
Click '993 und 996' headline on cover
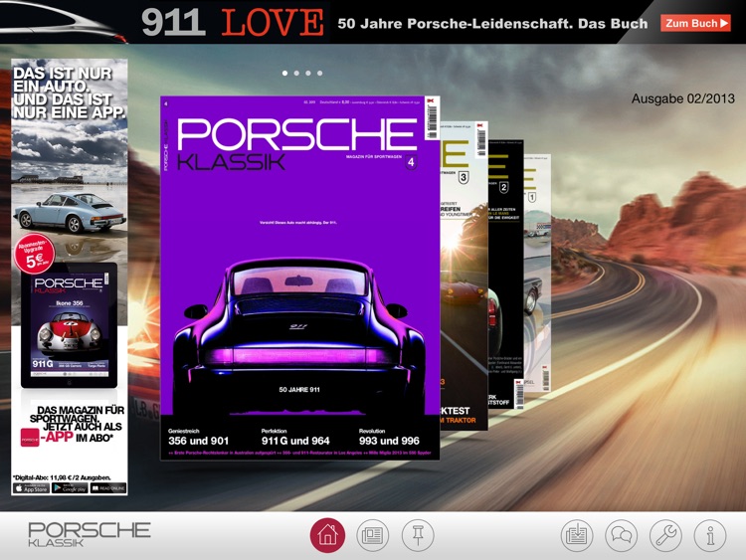click(x=389, y=441)
